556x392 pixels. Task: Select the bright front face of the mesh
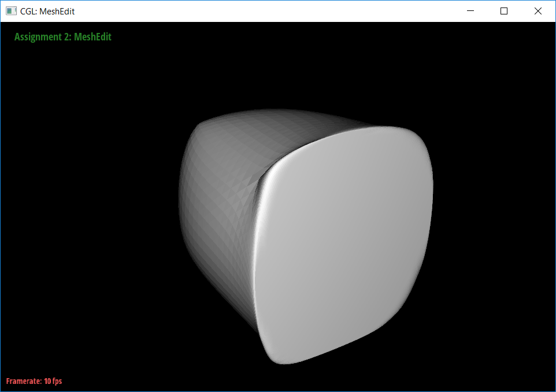(343, 244)
